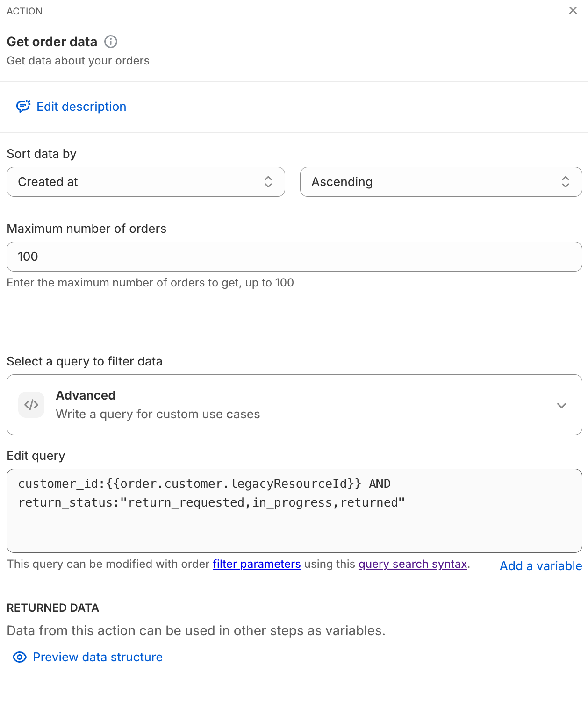Click Add a variable
The height and width of the screenshot is (701, 588).
[x=541, y=566]
